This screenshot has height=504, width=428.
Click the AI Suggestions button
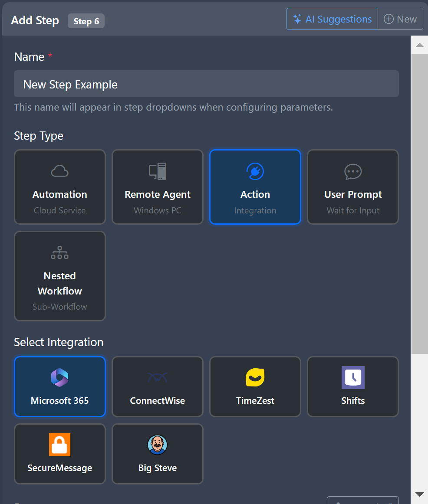(332, 19)
